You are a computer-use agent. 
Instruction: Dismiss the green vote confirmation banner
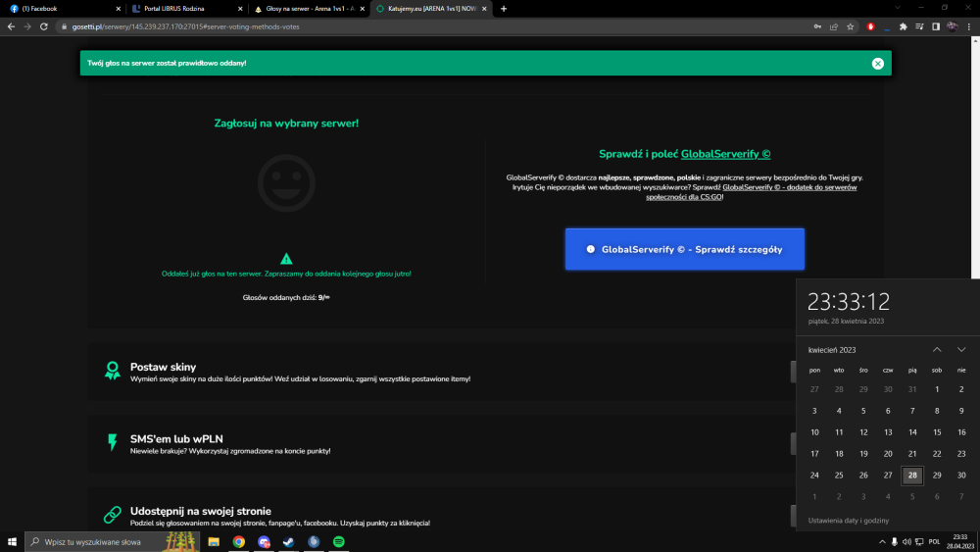877,63
